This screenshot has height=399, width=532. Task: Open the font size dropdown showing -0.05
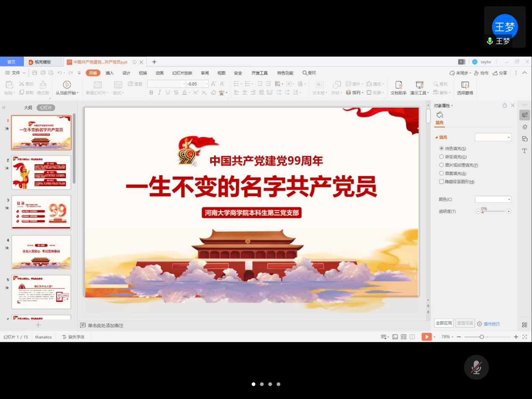(x=206, y=84)
